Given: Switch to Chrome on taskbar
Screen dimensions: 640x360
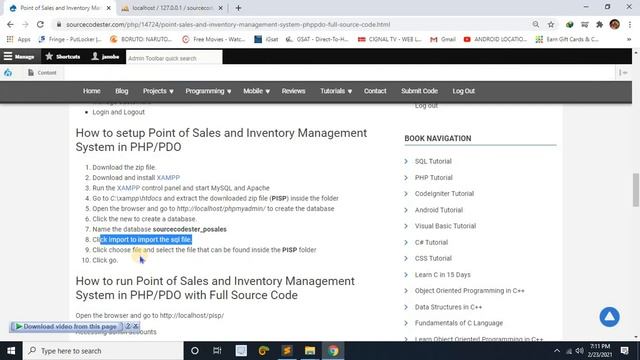Looking at the screenshot, I should point(333,351).
